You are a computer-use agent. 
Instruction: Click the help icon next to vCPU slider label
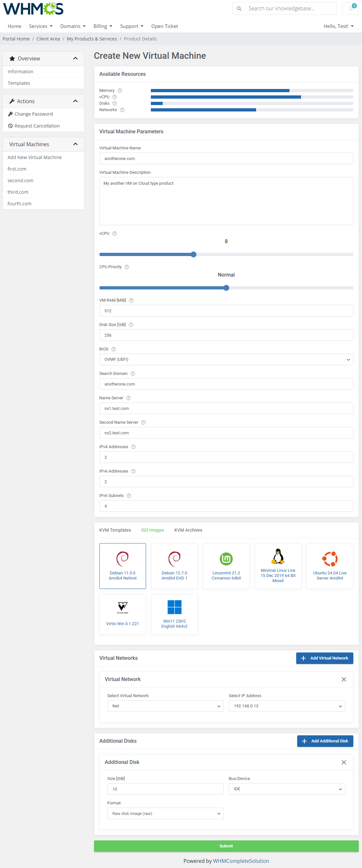[115, 234]
